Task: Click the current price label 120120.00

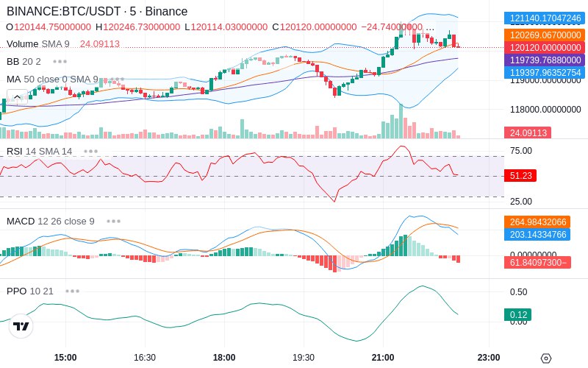Action: click(545, 48)
